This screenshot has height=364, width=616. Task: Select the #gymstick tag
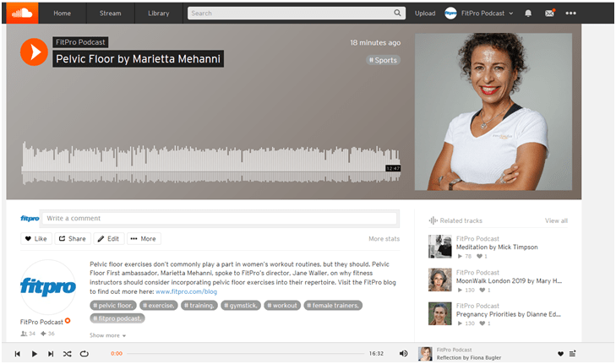pyautogui.click(x=241, y=305)
